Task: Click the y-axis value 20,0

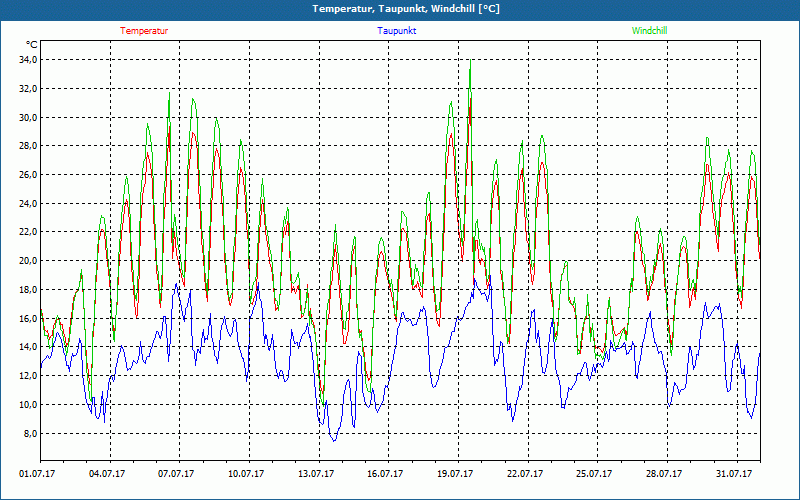Action: 28,261
